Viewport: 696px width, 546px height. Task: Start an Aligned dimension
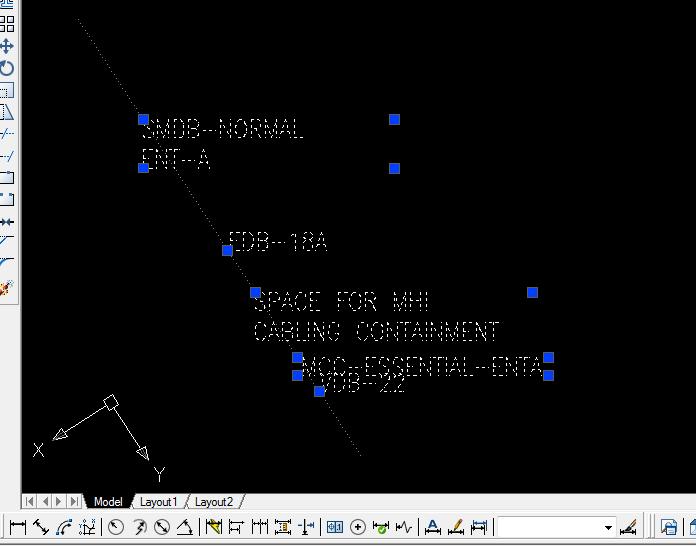41,527
